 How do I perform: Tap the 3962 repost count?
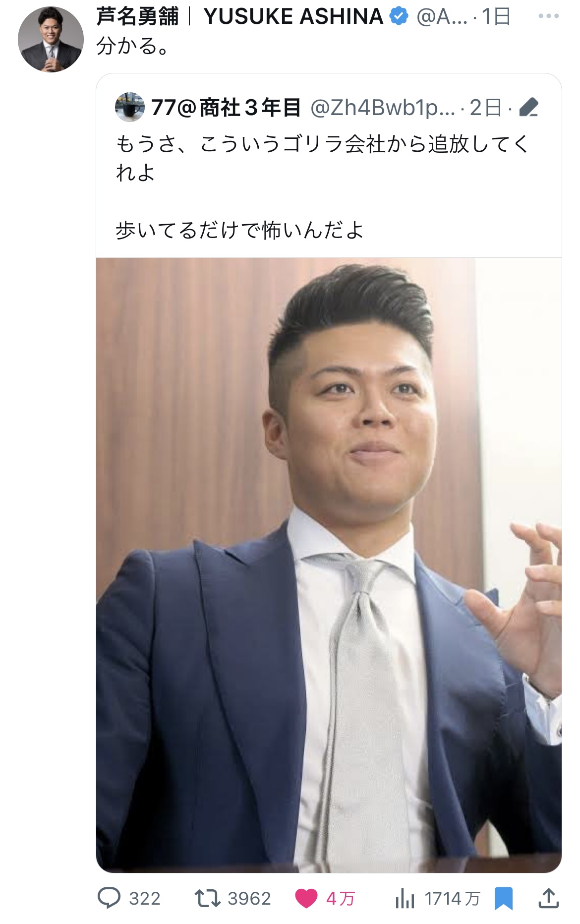coord(249,899)
